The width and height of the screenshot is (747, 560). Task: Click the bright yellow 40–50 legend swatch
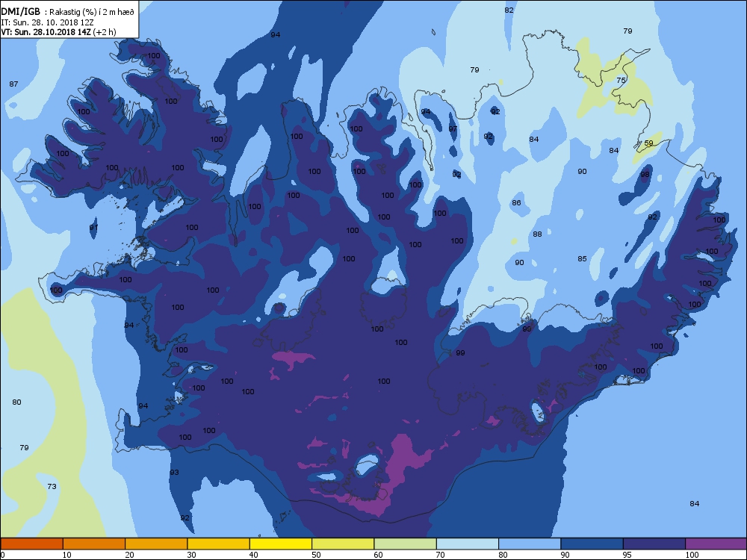(x=281, y=544)
